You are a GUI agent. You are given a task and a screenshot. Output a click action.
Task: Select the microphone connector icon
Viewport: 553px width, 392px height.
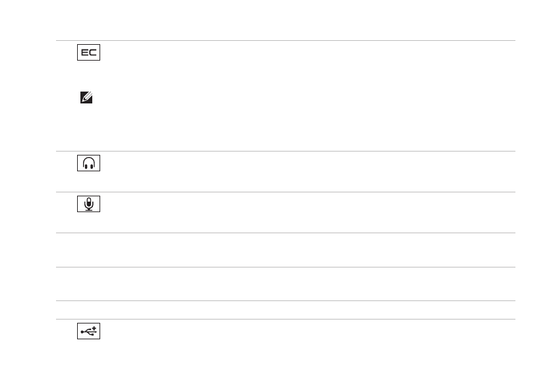tap(89, 204)
